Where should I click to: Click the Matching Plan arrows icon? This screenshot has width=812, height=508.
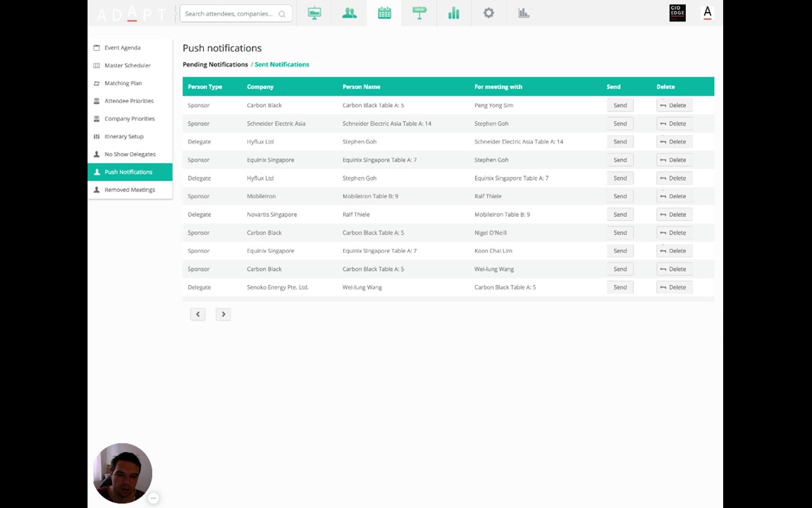pyautogui.click(x=96, y=83)
